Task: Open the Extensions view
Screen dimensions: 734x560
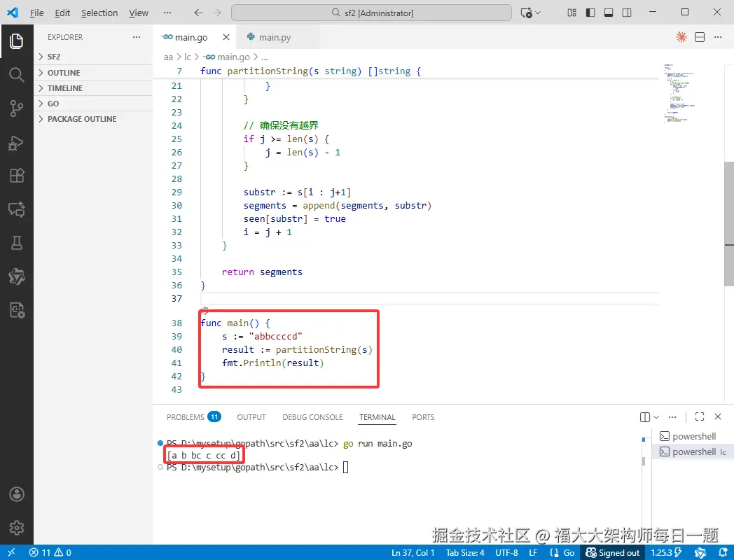Action: pos(16,176)
